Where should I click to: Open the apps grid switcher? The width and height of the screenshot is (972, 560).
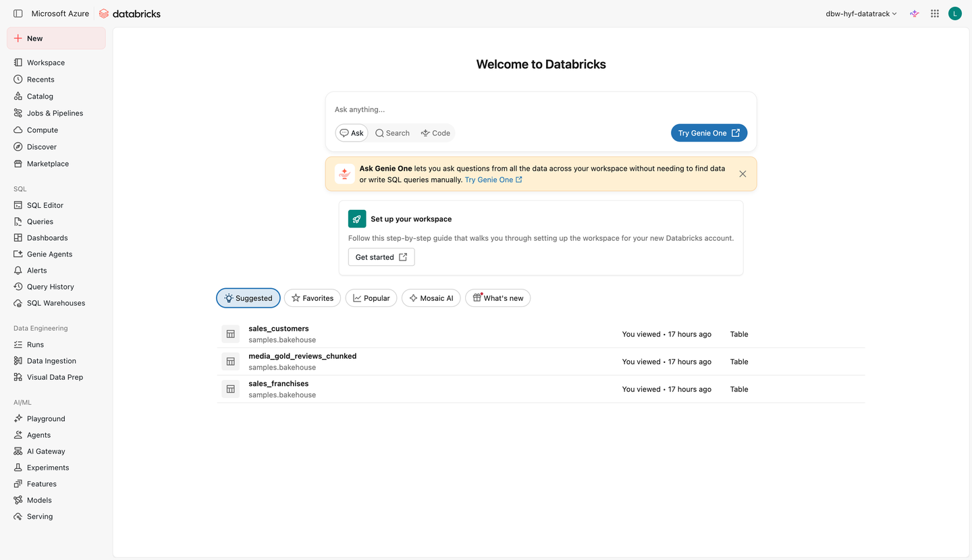[x=935, y=13]
